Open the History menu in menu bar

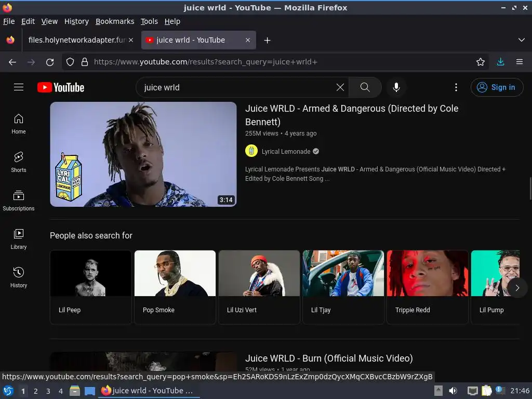click(76, 21)
